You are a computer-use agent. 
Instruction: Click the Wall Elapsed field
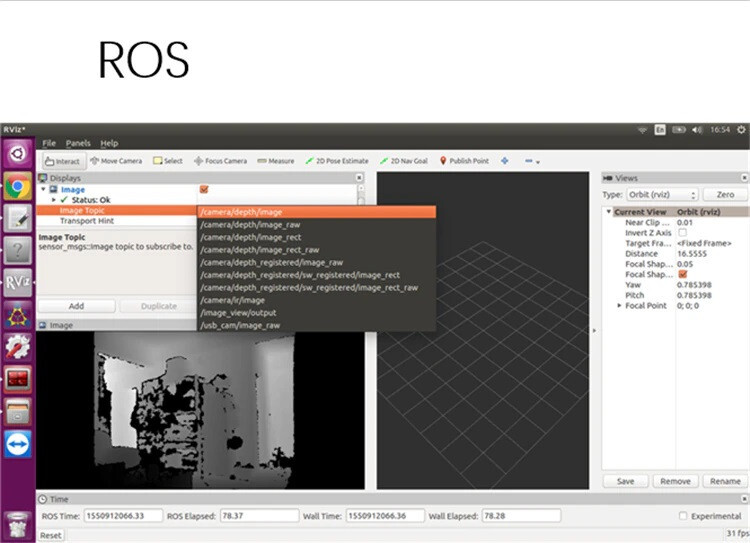tap(521, 516)
